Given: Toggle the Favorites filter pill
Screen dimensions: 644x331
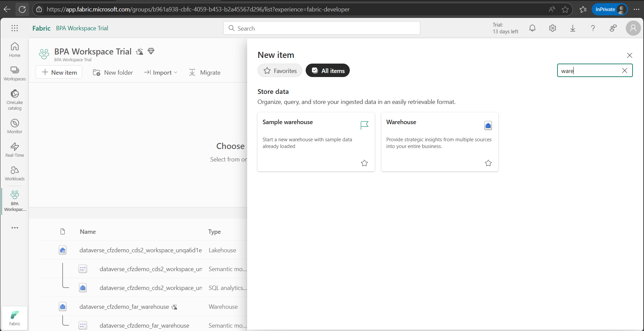Looking at the screenshot, I should pyautogui.click(x=280, y=71).
